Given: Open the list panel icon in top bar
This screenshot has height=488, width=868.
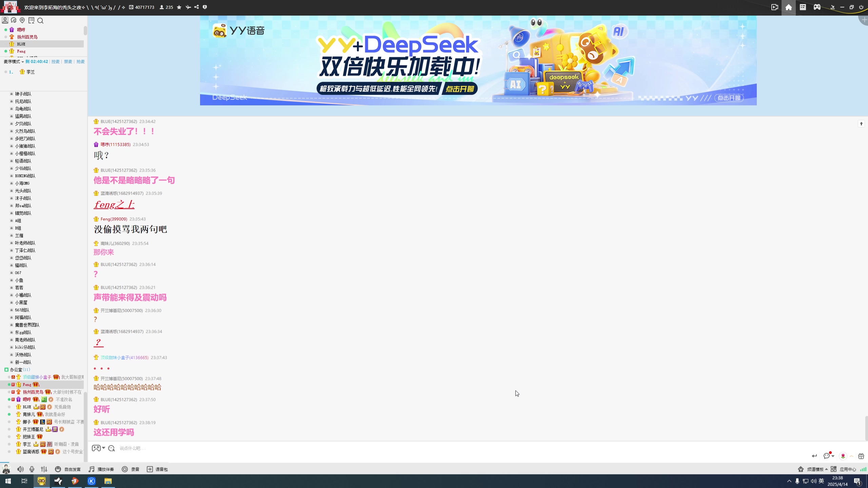Looking at the screenshot, I should (x=803, y=7).
